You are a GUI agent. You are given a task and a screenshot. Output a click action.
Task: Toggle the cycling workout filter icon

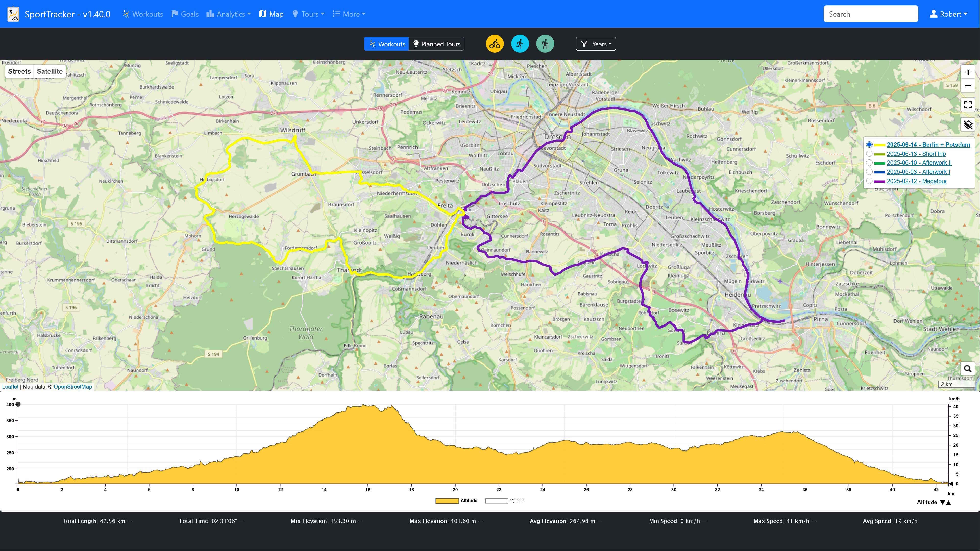coord(495,44)
